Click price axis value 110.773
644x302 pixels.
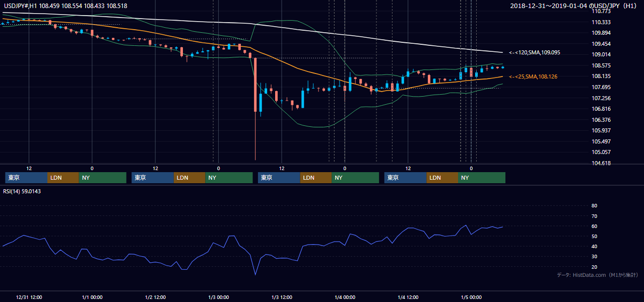601,11
